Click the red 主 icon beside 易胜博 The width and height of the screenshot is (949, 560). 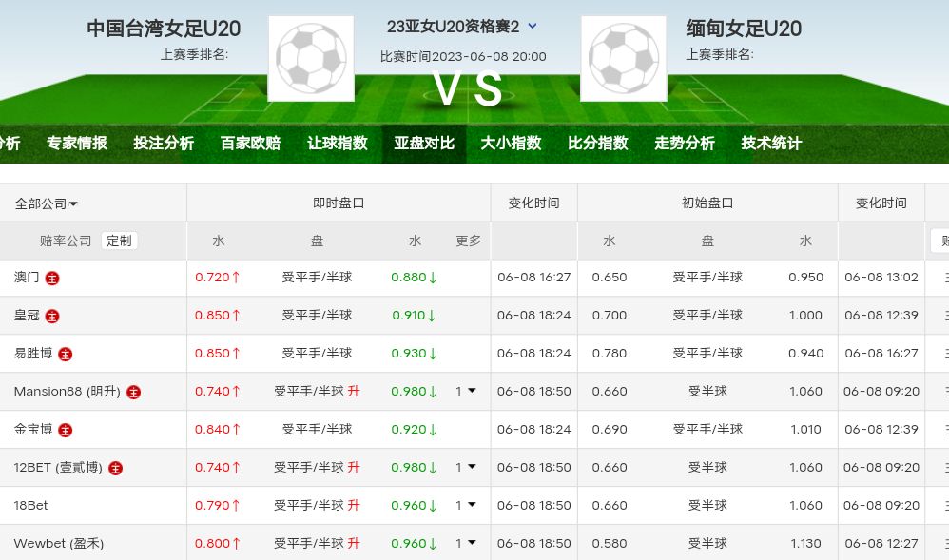point(65,354)
